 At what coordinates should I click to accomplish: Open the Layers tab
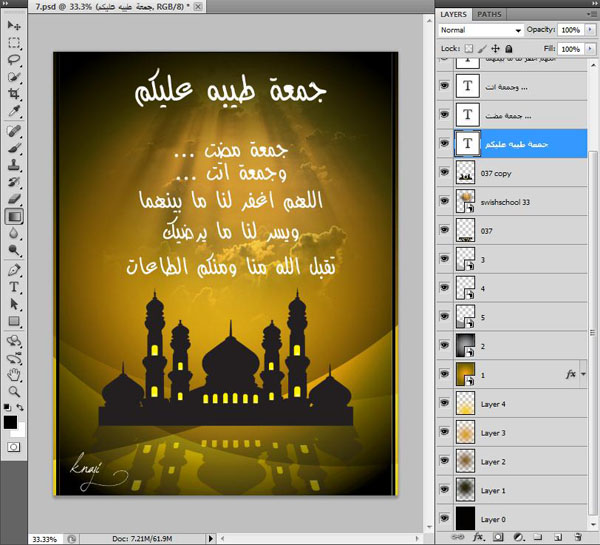coord(453,15)
